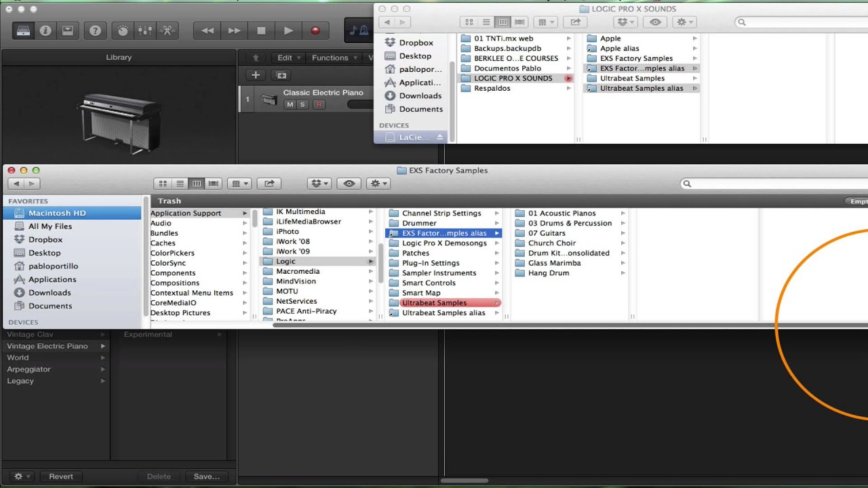This screenshot has width=868, height=488.
Task: Go back in EXS Factory Samples window
Action: tap(16, 184)
